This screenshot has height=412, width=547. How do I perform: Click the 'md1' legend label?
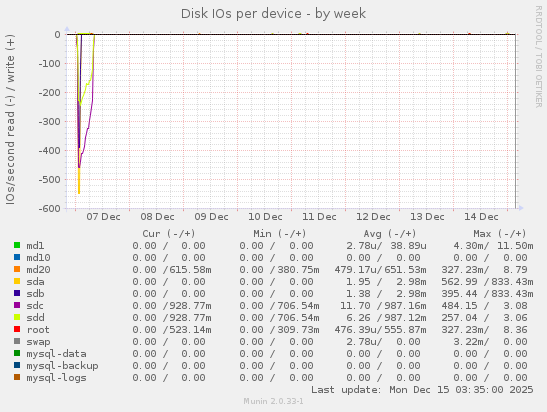click(x=35, y=246)
